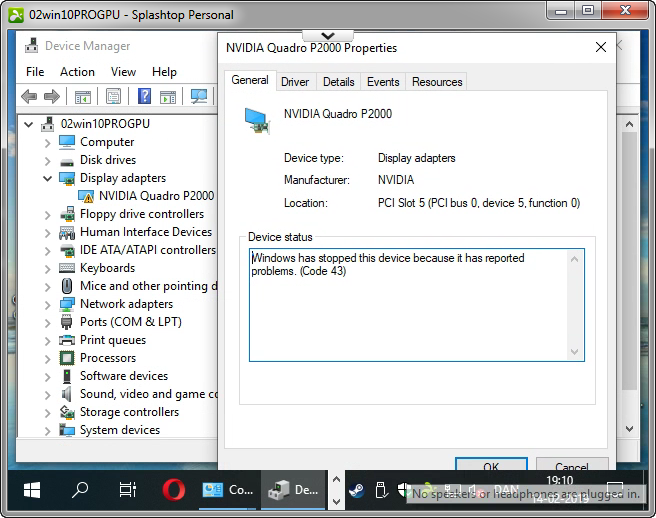Collapse the 02win10PROGPU root node

[28, 124]
